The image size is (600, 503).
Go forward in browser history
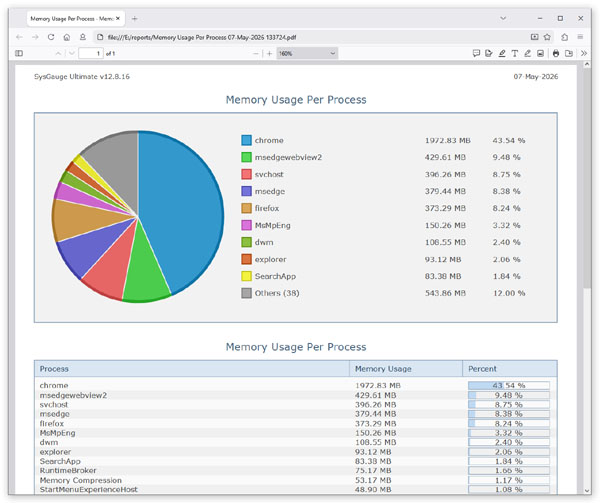pos(35,37)
